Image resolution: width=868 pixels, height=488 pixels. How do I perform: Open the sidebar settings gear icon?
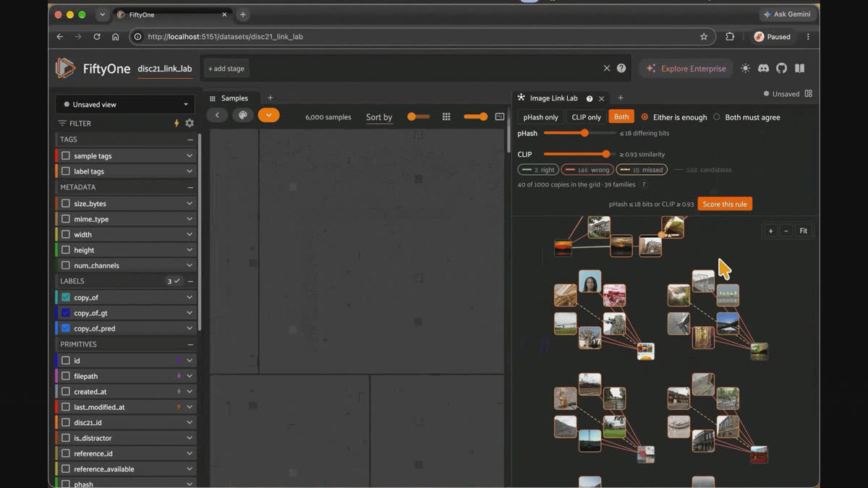(x=190, y=124)
